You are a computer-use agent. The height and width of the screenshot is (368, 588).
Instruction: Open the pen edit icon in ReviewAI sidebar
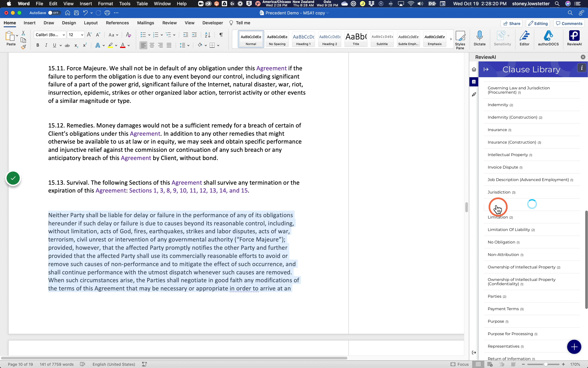click(x=474, y=94)
